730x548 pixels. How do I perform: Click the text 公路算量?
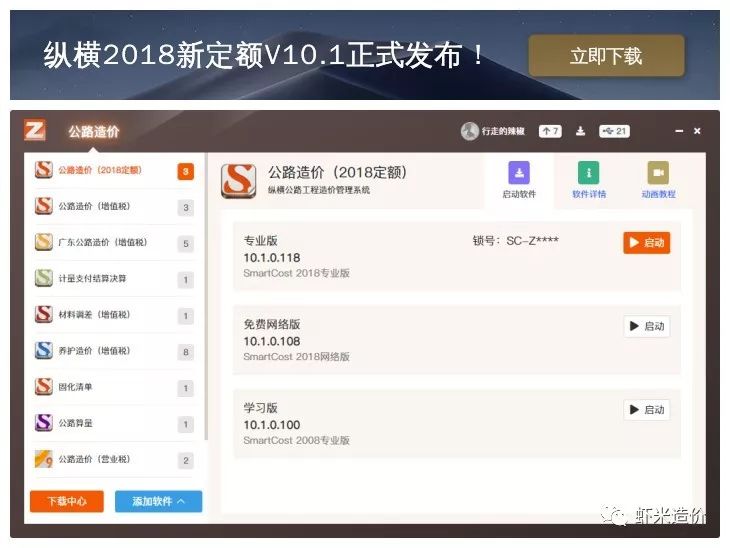[75, 423]
